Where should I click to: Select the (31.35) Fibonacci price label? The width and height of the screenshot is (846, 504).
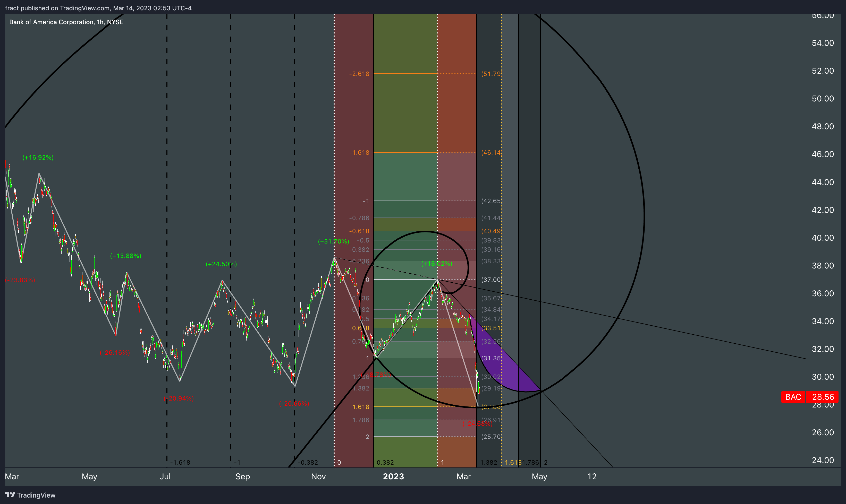tap(492, 358)
